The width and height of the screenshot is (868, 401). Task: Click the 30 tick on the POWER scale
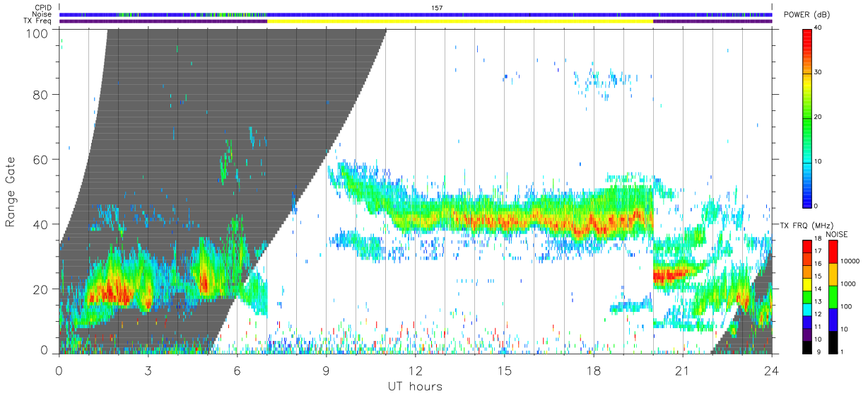coord(819,72)
